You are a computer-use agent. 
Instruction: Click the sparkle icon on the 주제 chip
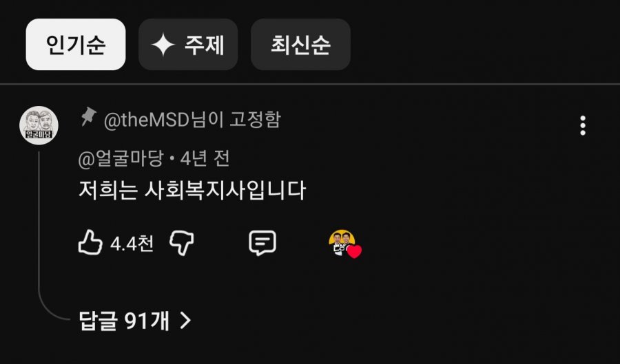163,45
